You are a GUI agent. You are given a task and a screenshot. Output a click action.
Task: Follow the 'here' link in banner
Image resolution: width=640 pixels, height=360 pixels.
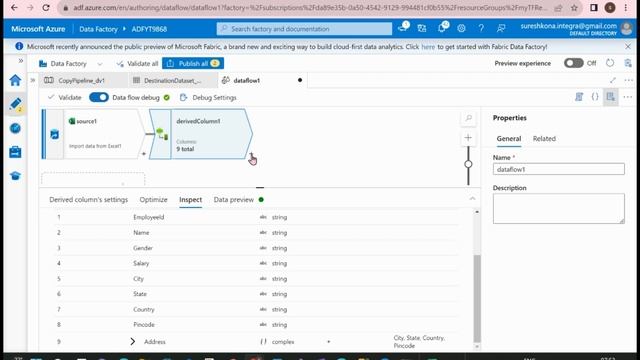[428, 47]
